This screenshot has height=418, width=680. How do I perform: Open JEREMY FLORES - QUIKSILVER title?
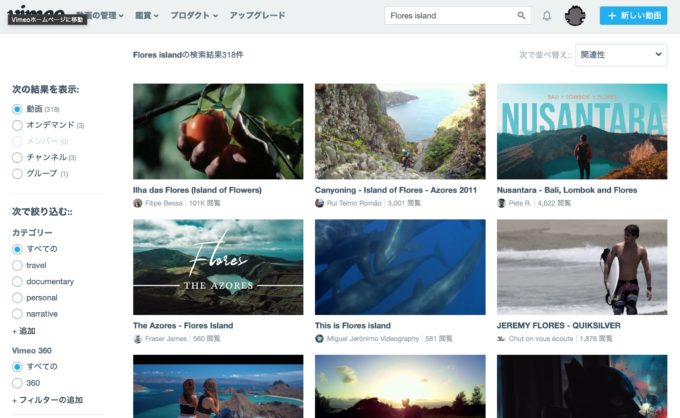[x=559, y=326]
